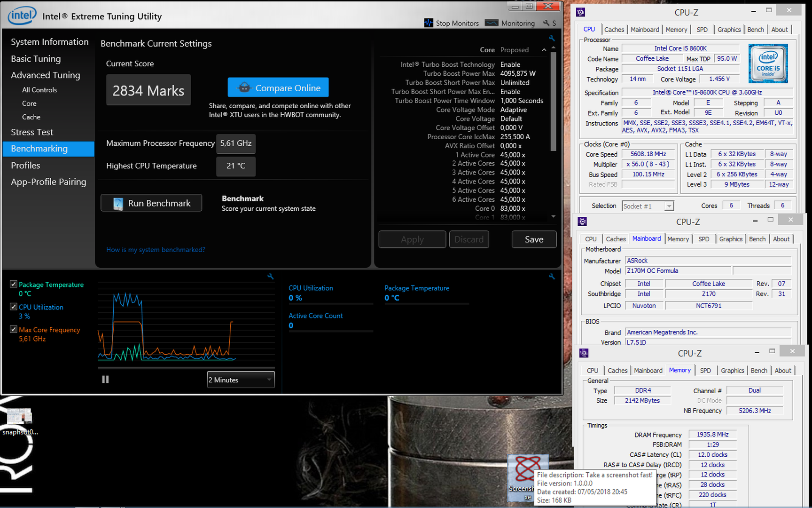Click the Z170M OC Formula model field
The image size is (812, 508).
coord(678,271)
